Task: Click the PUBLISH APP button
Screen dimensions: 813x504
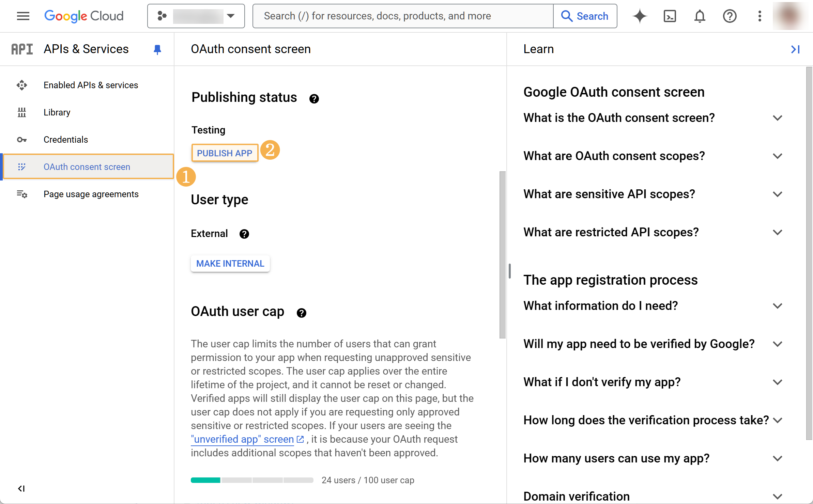Action: pyautogui.click(x=225, y=153)
